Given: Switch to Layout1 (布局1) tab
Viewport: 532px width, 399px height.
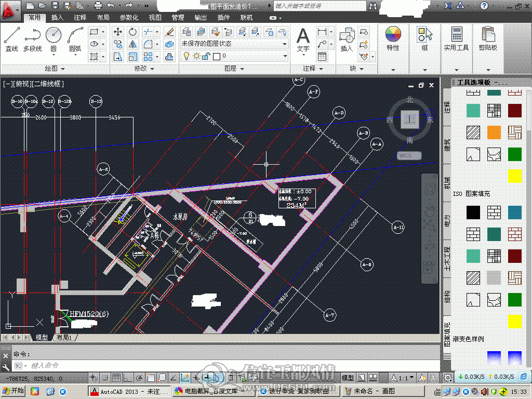Looking at the screenshot, I should [64, 338].
